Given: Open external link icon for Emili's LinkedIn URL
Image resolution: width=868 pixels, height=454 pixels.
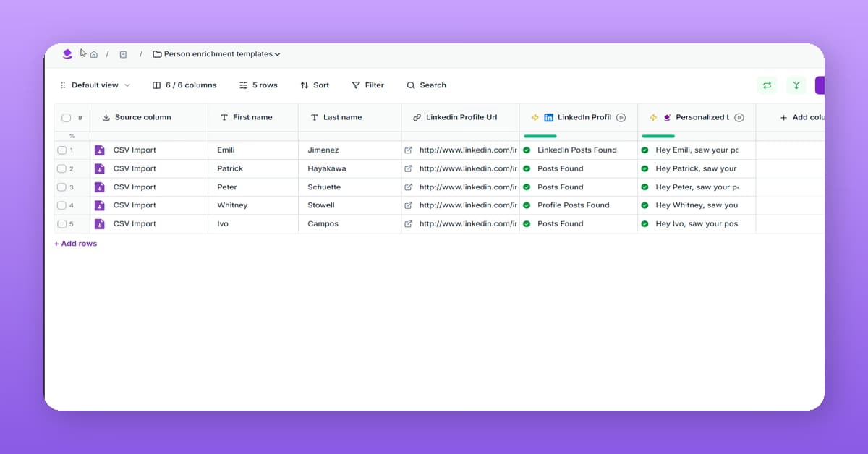Looking at the screenshot, I should (x=408, y=150).
